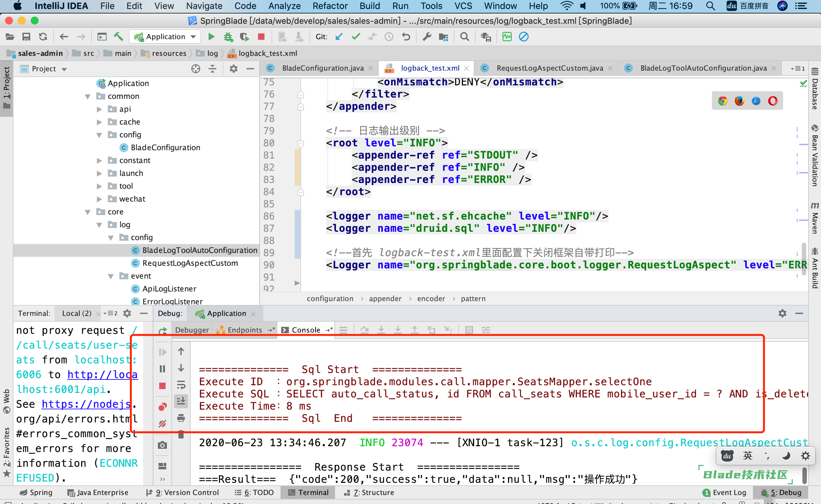Toggle soft-wrap in the console
Image resolution: width=821 pixels, height=504 pixels.
point(181,385)
